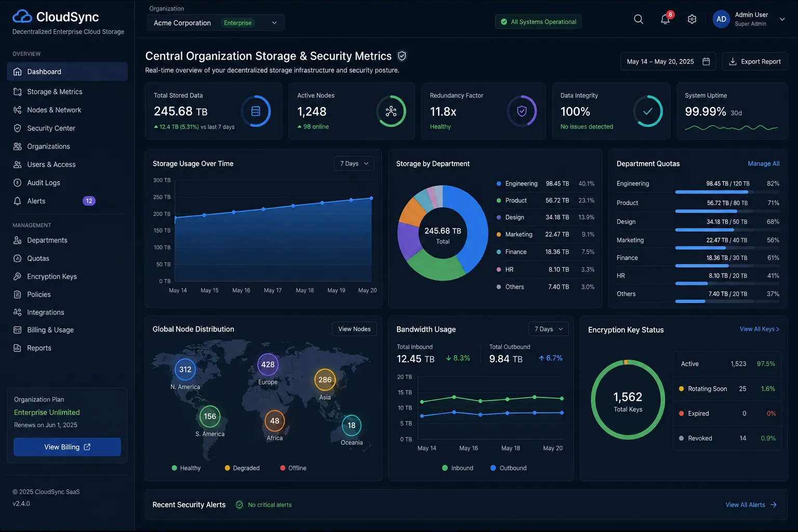Click the Quotas sidebar icon
Viewport: 798px width, 532px height.
[x=17, y=258]
